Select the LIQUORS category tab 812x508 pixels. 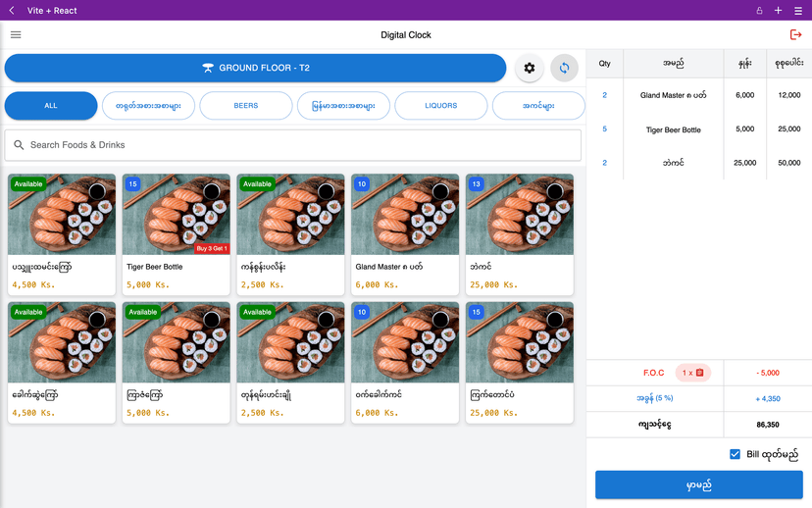coord(441,106)
